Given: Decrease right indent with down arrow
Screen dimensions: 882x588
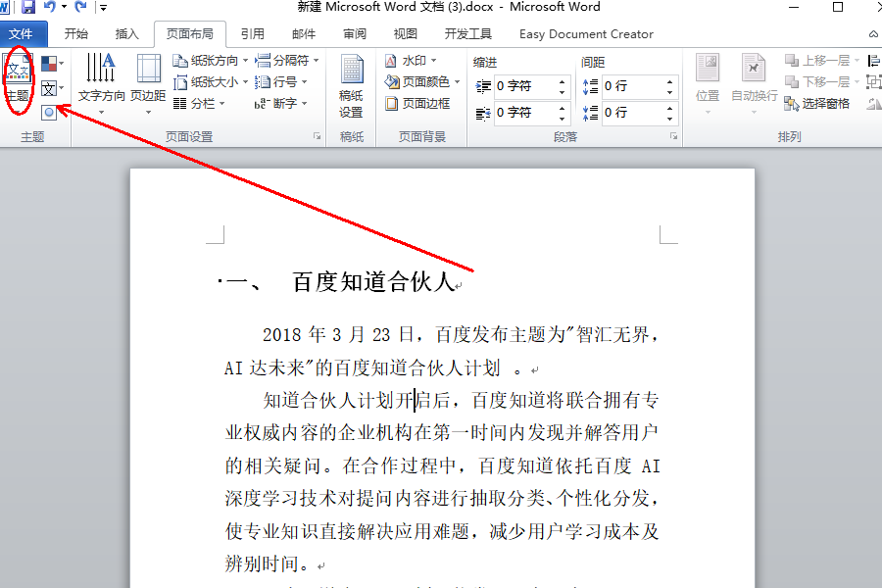Looking at the screenshot, I should point(562,119).
